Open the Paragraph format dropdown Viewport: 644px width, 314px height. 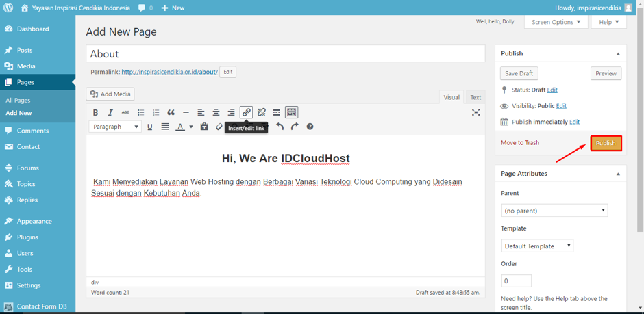pos(115,127)
